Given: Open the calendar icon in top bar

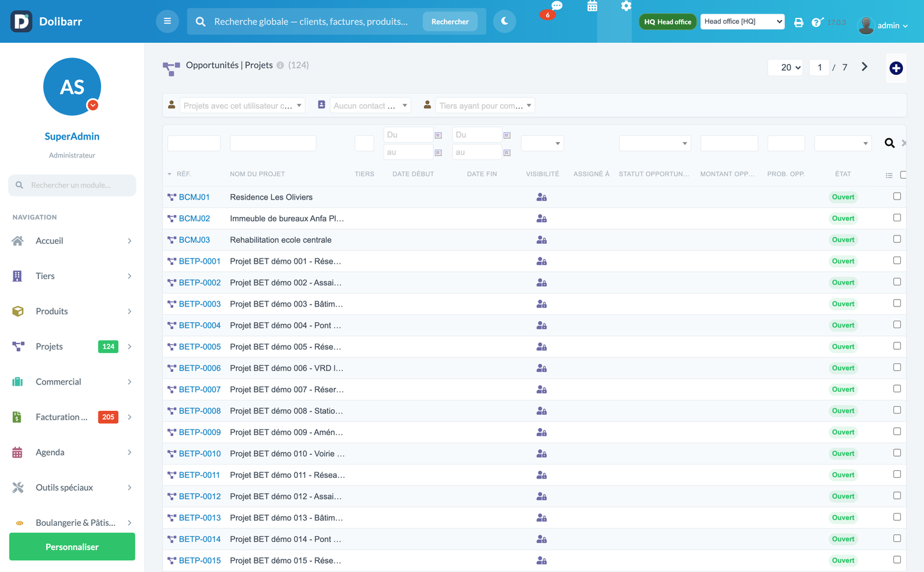Looking at the screenshot, I should [x=592, y=6].
